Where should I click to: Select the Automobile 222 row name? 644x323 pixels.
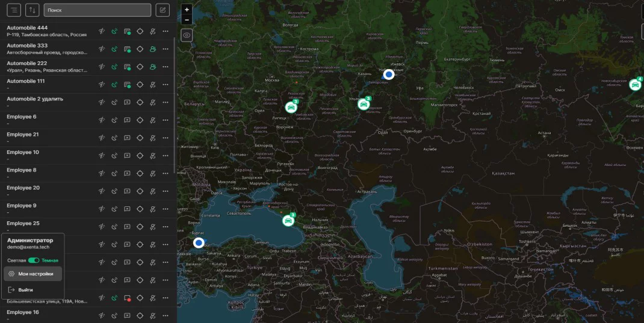[x=26, y=63]
